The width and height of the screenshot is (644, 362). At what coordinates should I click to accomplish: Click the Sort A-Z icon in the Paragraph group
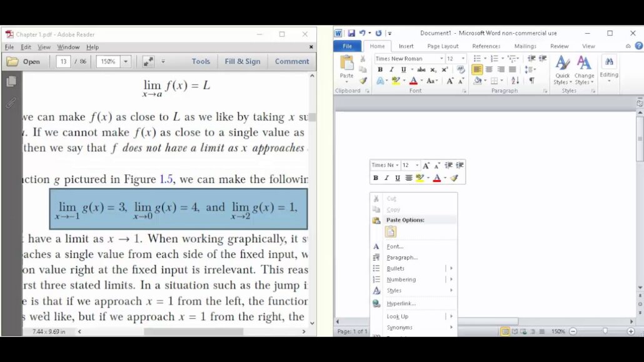(x=514, y=80)
